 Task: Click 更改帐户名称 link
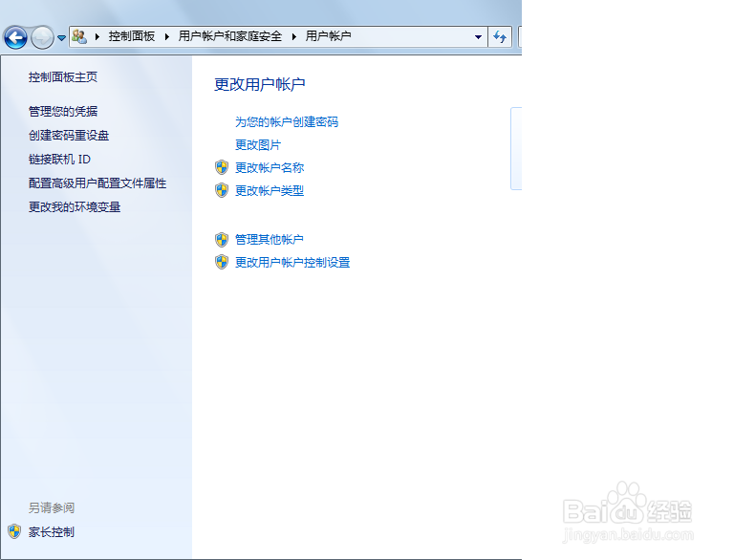(270, 167)
